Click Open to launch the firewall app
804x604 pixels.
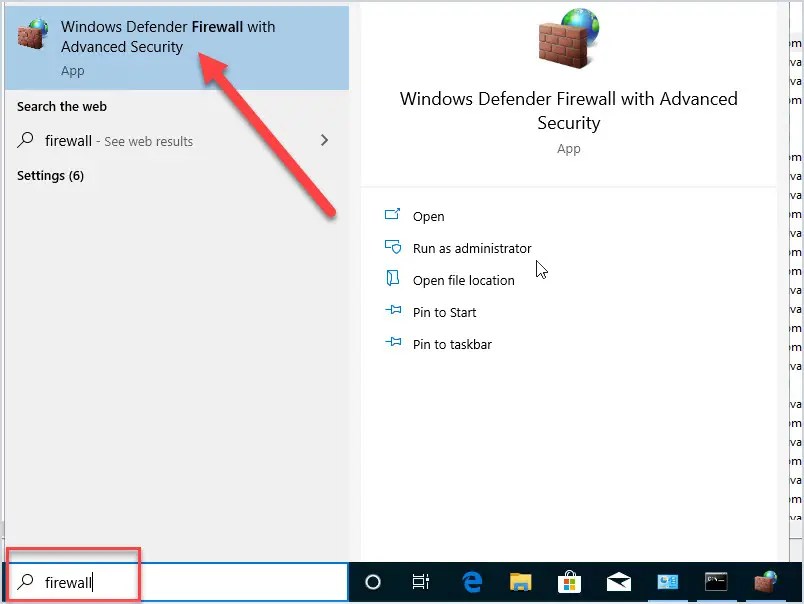[x=429, y=216]
